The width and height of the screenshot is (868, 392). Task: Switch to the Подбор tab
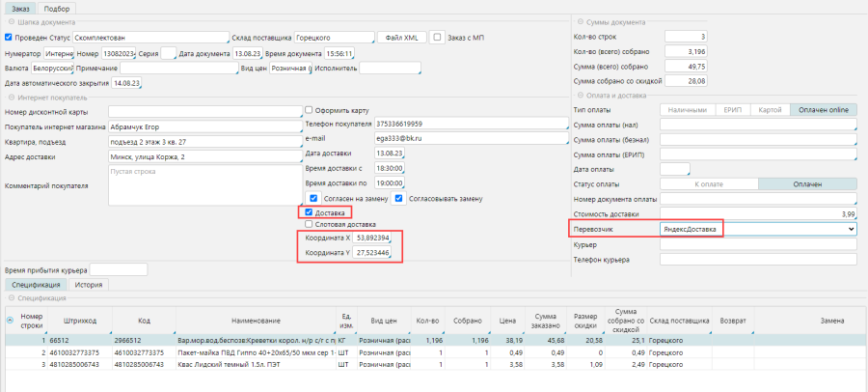58,8
